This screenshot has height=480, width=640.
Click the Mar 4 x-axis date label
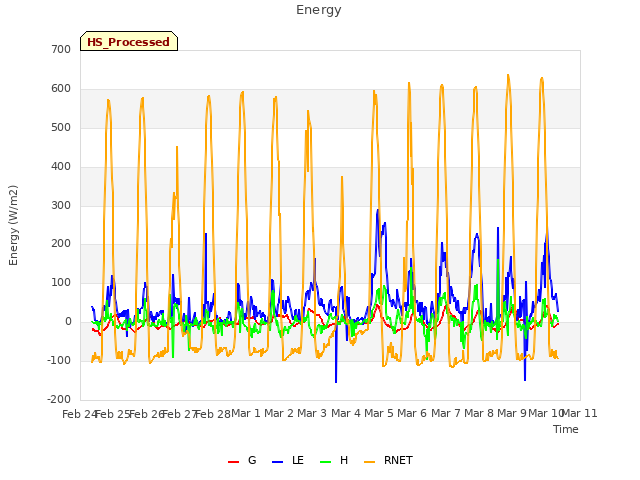coord(346,413)
